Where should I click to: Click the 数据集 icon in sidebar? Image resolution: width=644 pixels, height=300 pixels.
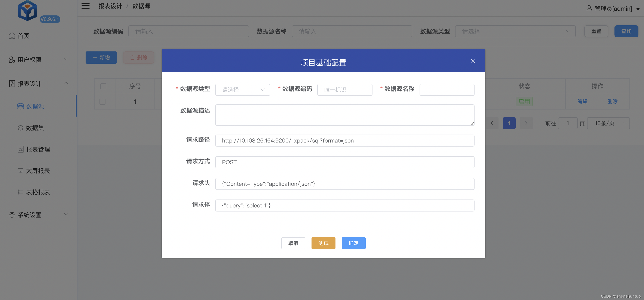[x=21, y=128]
